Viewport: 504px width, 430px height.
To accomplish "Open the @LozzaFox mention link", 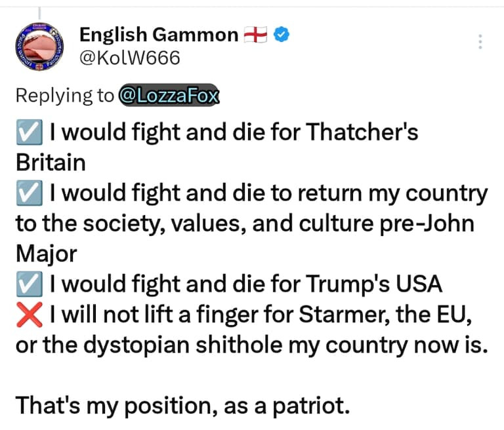I will pos(170,95).
